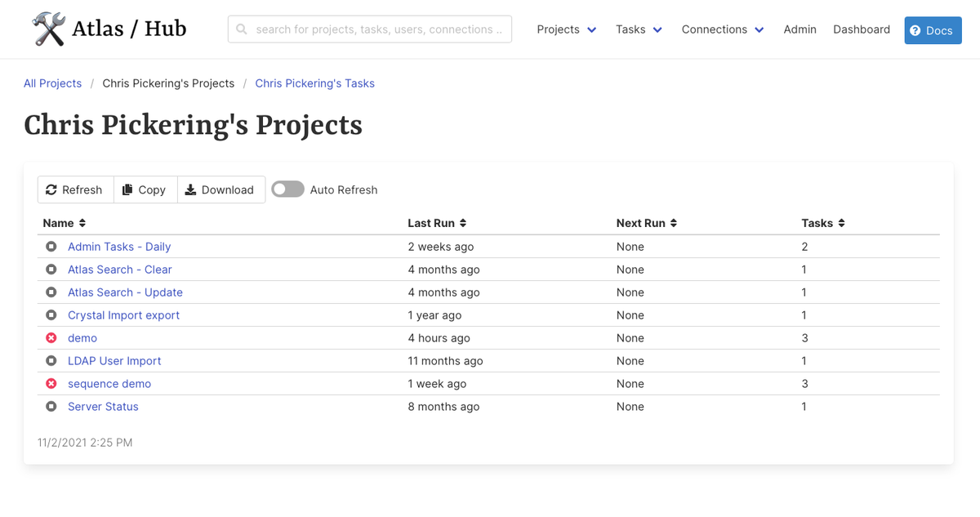Click the Atlas Hub wrench logo icon

point(49,27)
